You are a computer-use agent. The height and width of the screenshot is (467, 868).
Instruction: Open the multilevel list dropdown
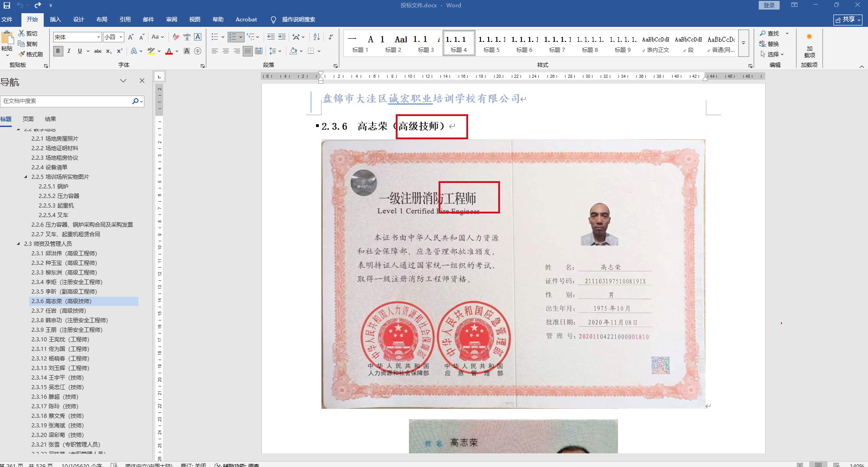pyautogui.click(x=253, y=37)
